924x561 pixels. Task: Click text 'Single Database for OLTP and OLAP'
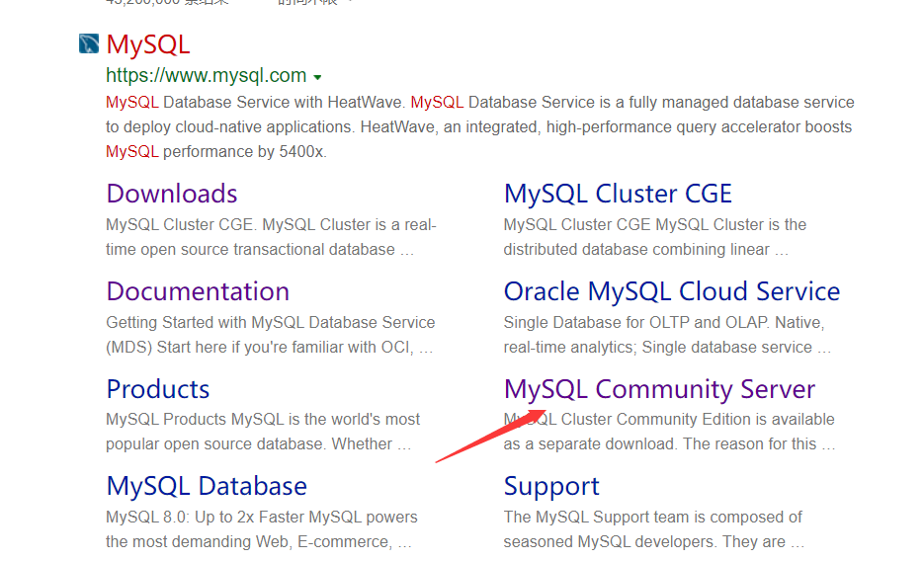(635, 323)
